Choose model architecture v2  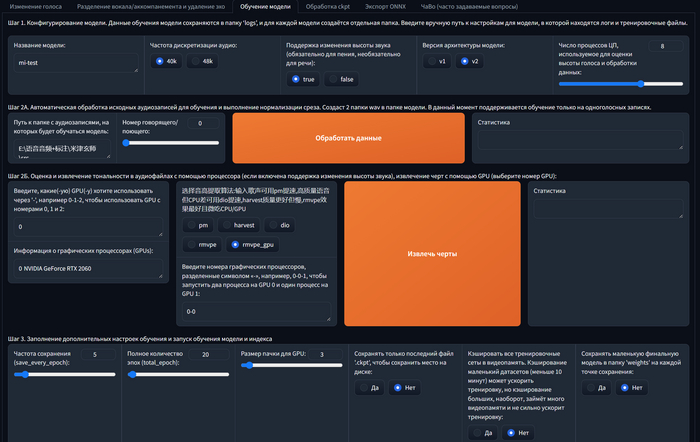click(x=469, y=61)
